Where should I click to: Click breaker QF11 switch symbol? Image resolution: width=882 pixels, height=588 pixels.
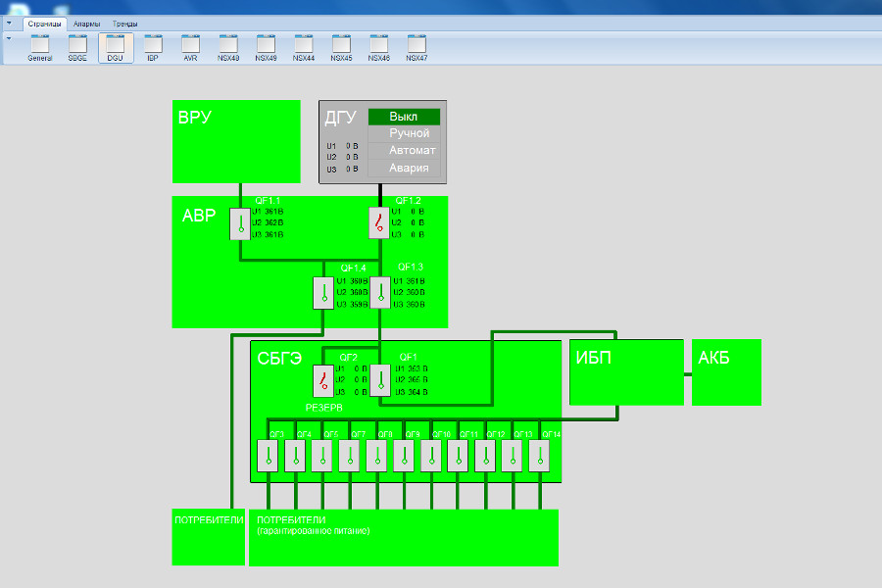coord(458,456)
